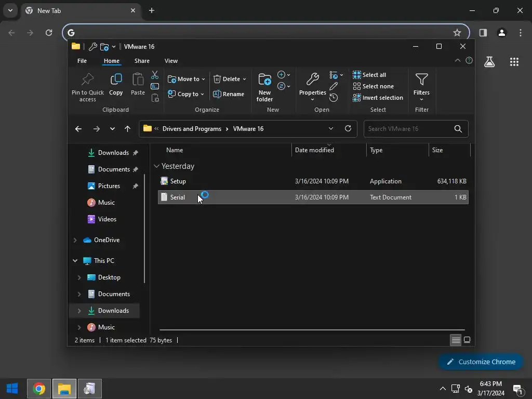Screen dimensions: 532x399
Task: Click the Copy path icon
Action: tap(155, 86)
